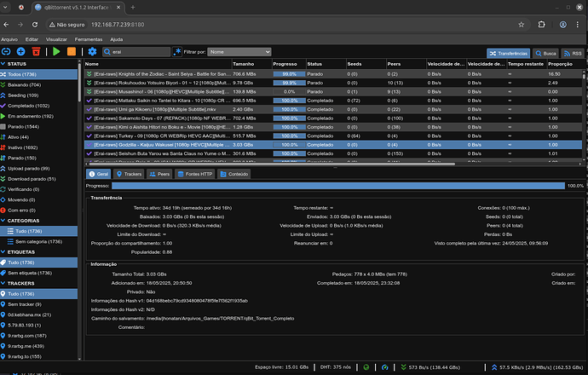Click the 9.rarbg.com tracker pin icon
Viewport: 588px width, 375px height.
[x=3, y=336]
